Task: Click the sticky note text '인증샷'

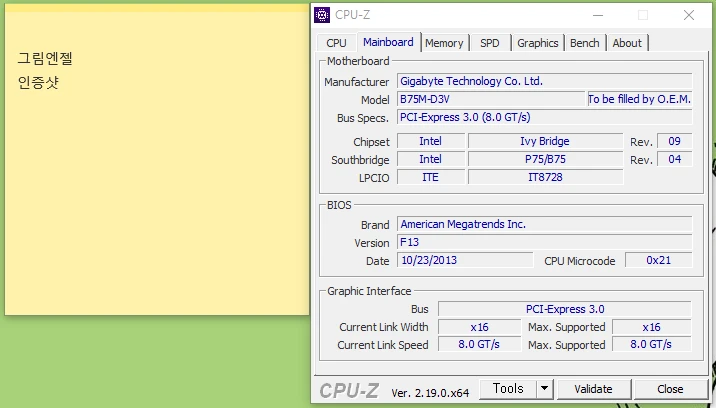Action: [x=38, y=83]
